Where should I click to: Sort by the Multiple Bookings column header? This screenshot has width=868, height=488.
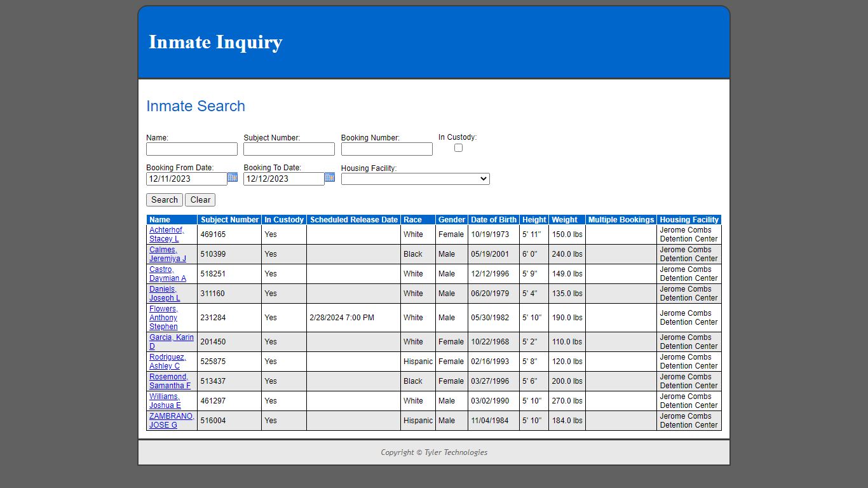pos(621,220)
